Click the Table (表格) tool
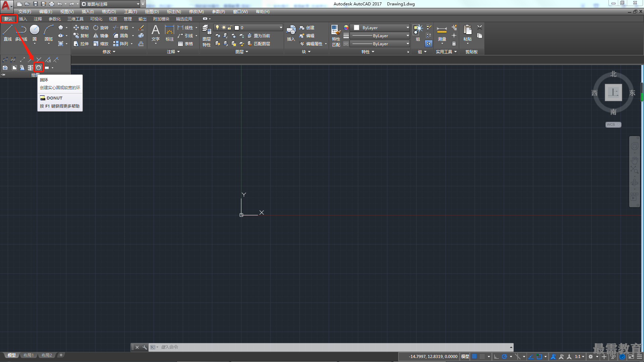The height and width of the screenshot is (362, 644). point(185,44)
